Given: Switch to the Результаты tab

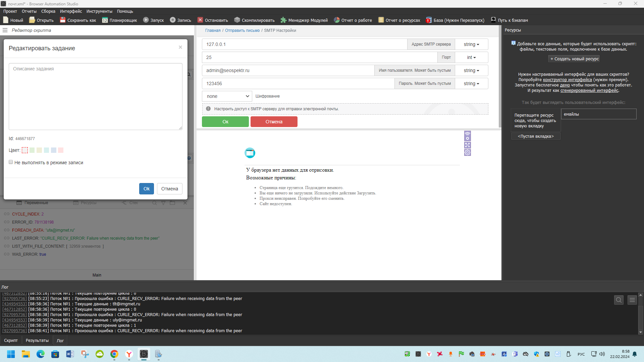Looking at the screenshot, I should pyautogui.click(x=37, y=341).
